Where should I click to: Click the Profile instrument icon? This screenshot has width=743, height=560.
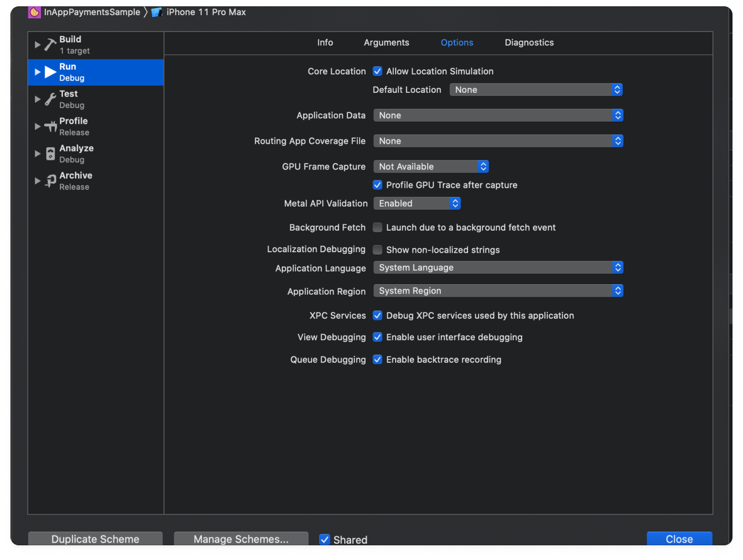[50, 126]
